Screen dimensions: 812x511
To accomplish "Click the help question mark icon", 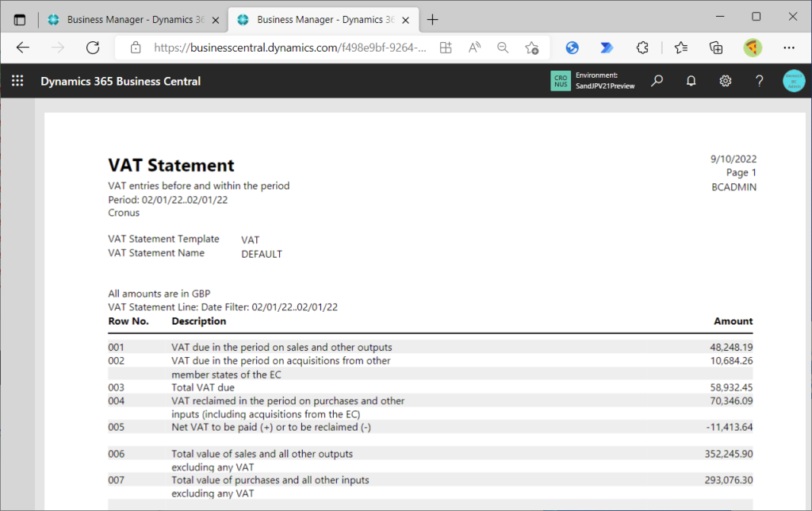I will click(759, 81).
